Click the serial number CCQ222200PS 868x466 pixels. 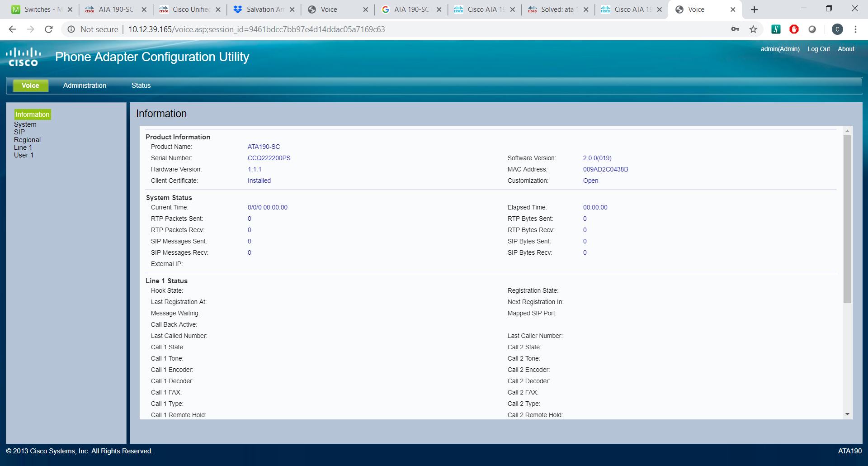pos(269,158)
